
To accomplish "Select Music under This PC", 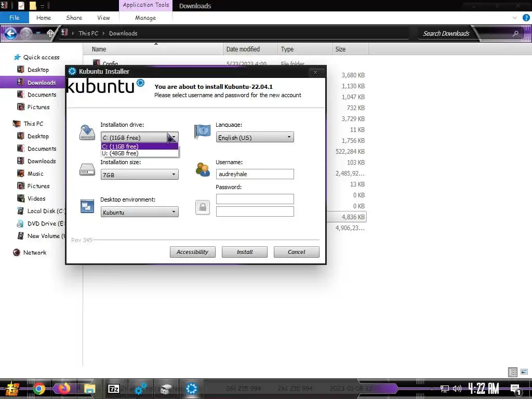I will [35, 174].
